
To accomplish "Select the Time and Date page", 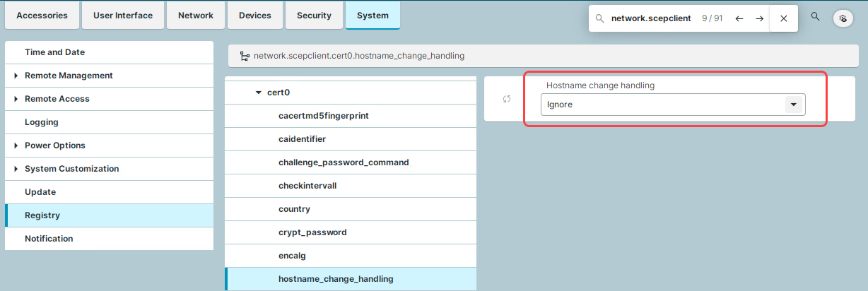I will coord(54,52).
